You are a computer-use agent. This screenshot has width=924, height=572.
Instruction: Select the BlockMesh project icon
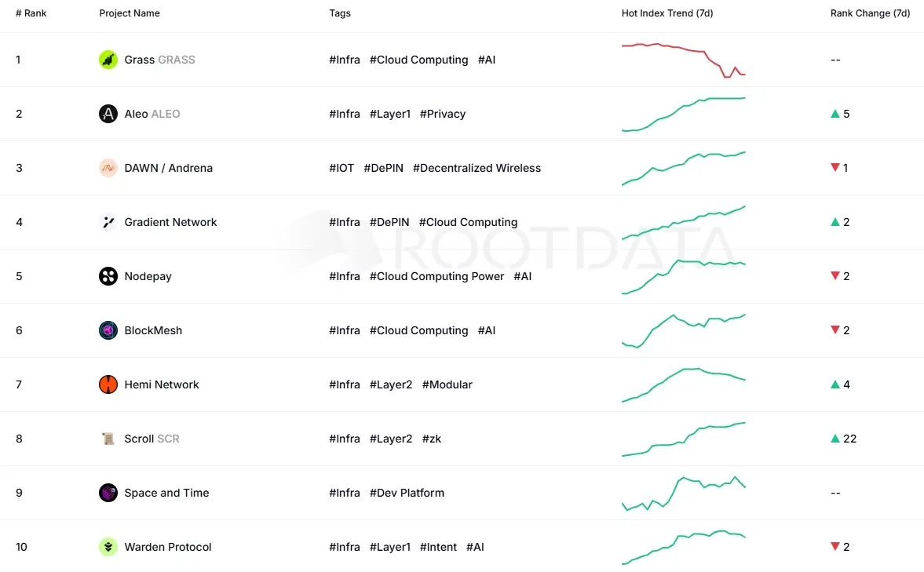pos(109,330)
